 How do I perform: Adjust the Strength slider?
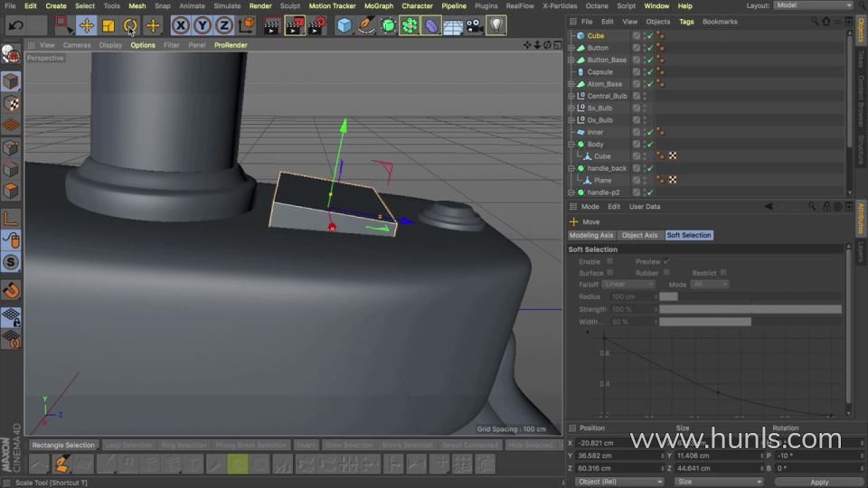click(x=750, y=309)
